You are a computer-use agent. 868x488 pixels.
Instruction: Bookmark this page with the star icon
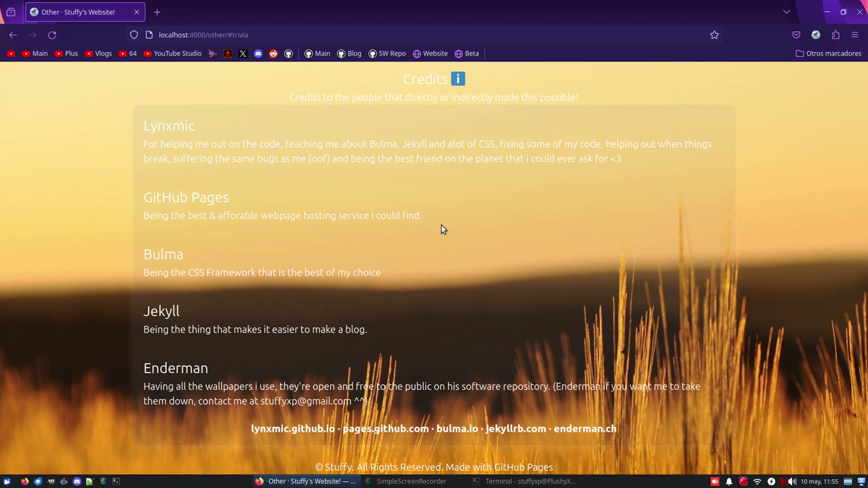tap(714, 35)
